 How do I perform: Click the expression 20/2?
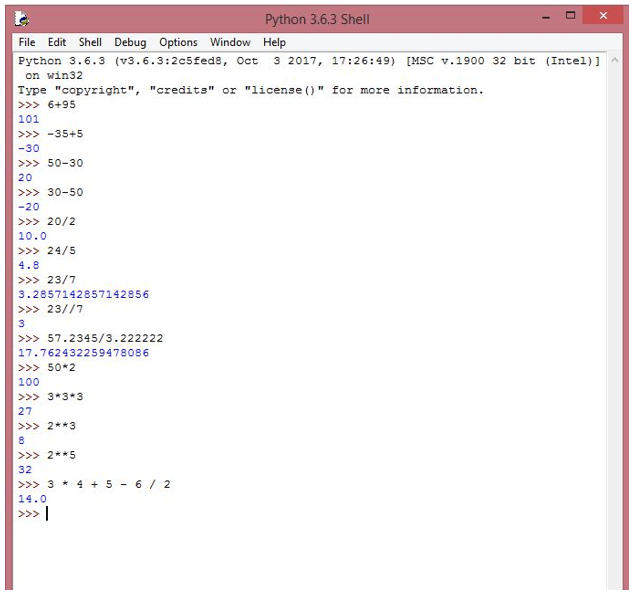coord(61,222)
